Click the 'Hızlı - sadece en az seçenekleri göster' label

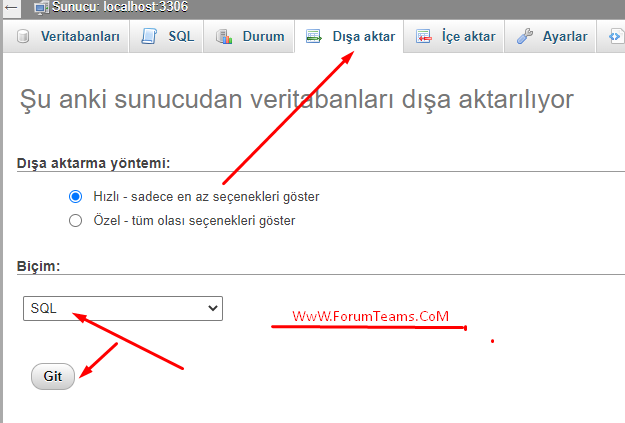[x=206, y=197]
